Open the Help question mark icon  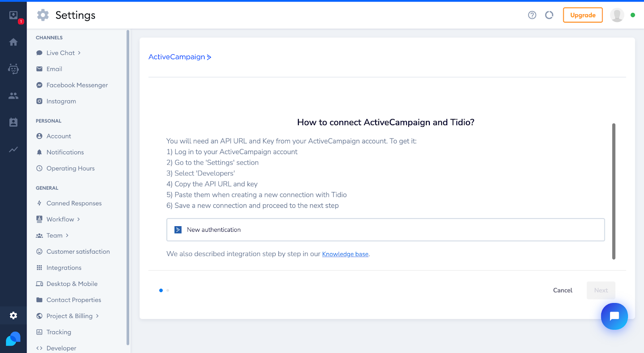point(532,15)
